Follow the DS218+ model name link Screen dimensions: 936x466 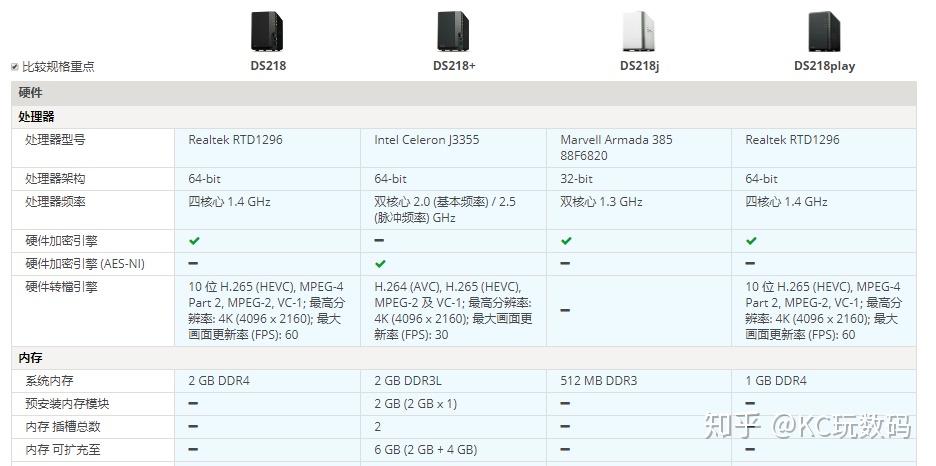pos(454,66)
